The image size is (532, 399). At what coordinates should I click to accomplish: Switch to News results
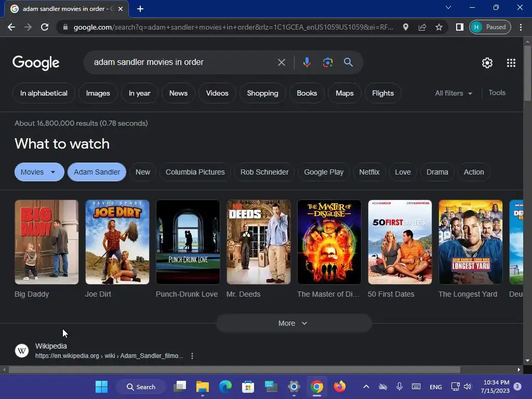179,94
